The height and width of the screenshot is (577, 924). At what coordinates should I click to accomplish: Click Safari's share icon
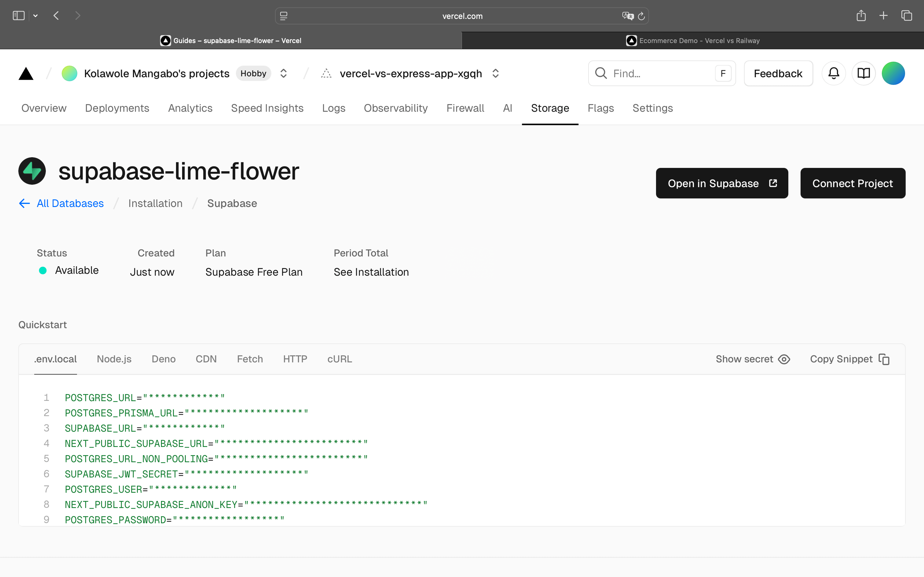click(861, 16)
